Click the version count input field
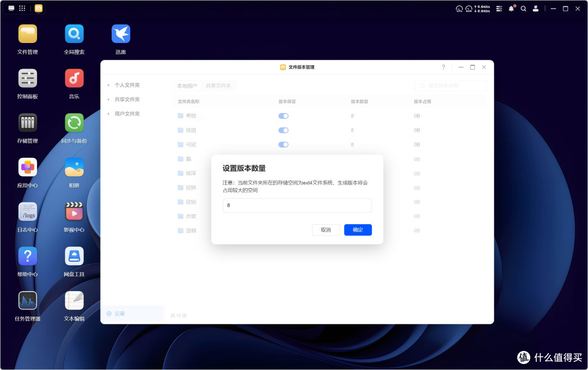The width and height of the screenshot is (588, 370). pyautogui.click(x=297, y=206)
